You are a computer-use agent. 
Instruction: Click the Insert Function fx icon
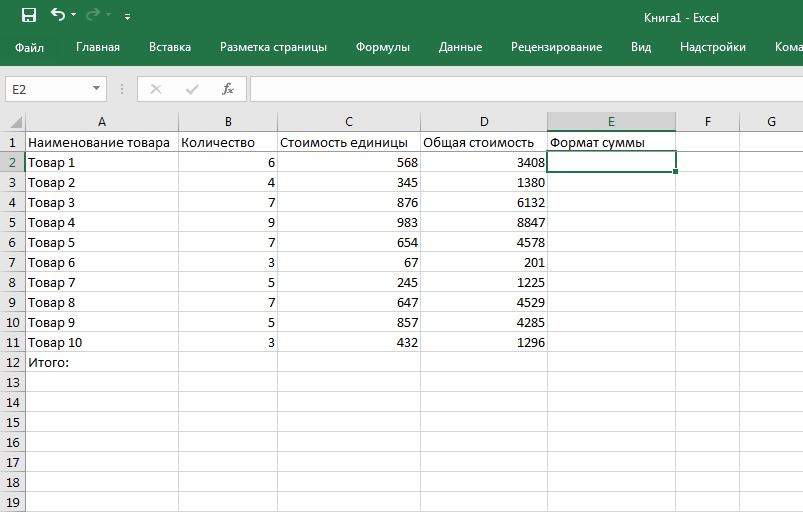pyautogui.click(x=228, y=89)
